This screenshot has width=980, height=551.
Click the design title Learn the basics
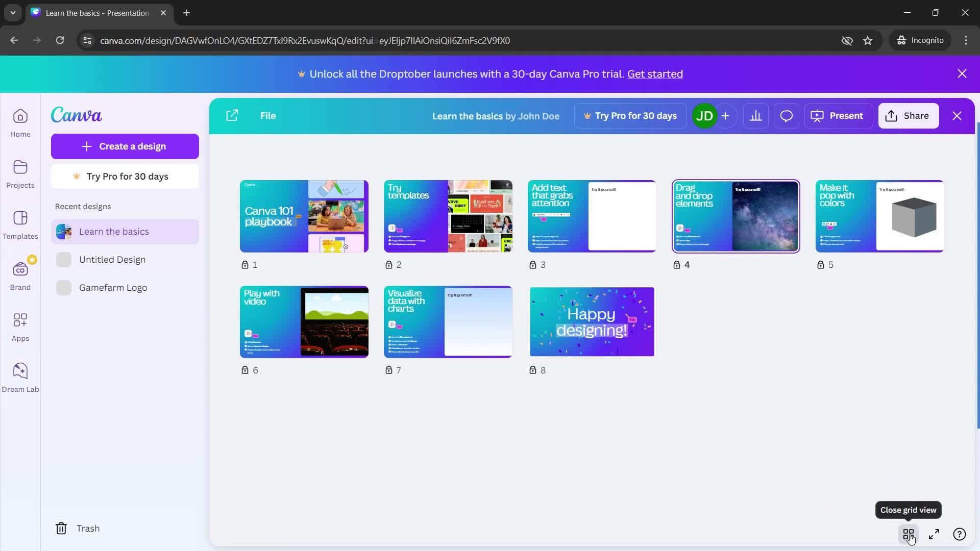[x=468, y=116]
